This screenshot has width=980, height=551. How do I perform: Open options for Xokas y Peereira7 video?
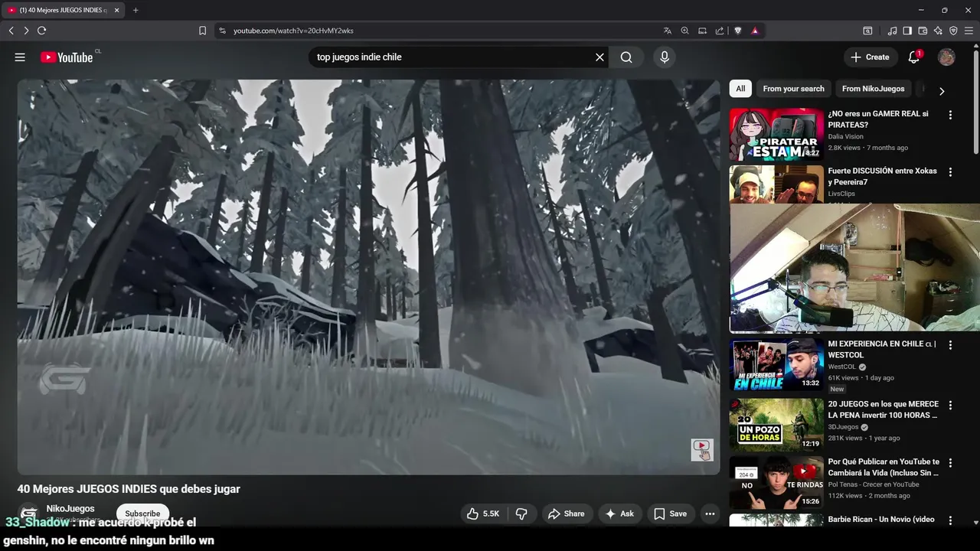[x=950, y=172]
